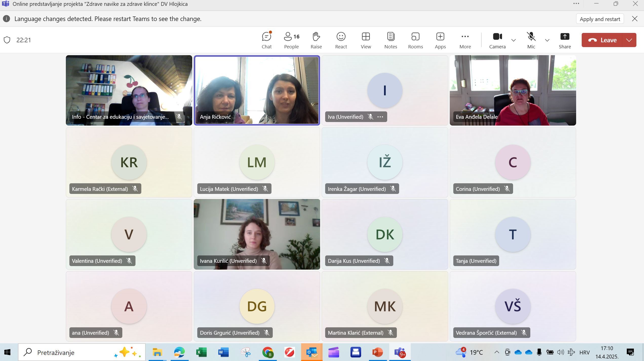Show hidden system tray icons chevron
The width and height of the screenshot is (644, 361).
pyautogui.click(x=497, y=352)
